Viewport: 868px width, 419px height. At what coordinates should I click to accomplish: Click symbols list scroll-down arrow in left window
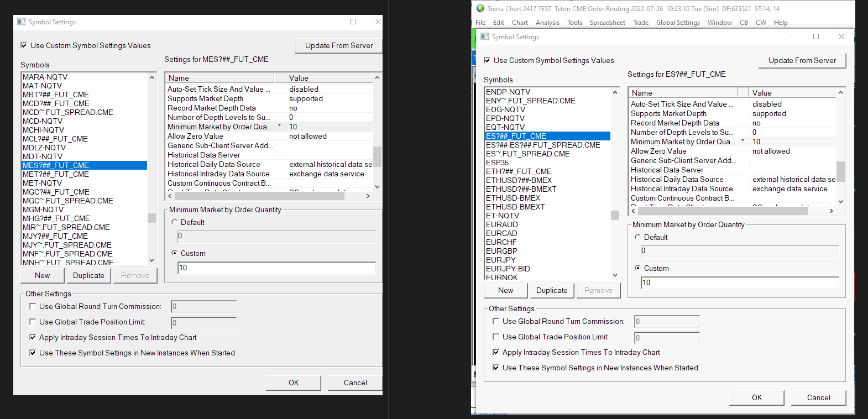coord(151,260)
